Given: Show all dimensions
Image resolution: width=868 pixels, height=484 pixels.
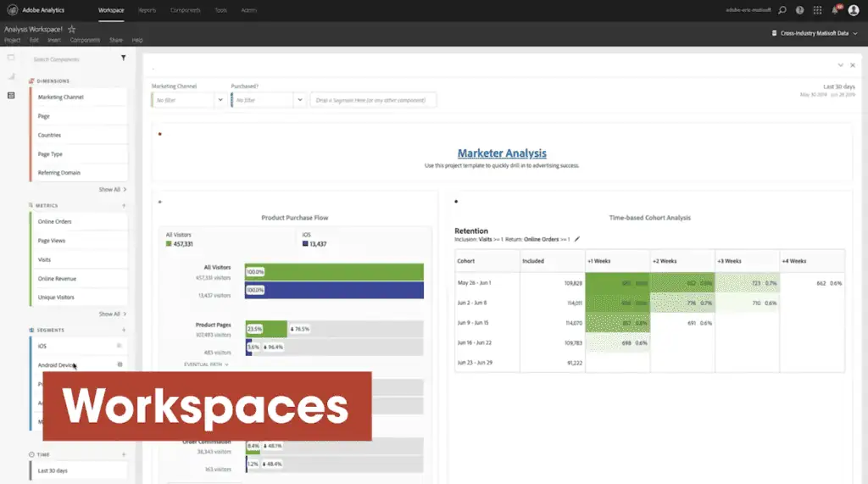Looking at the screenshot, I should click(113, 189).
